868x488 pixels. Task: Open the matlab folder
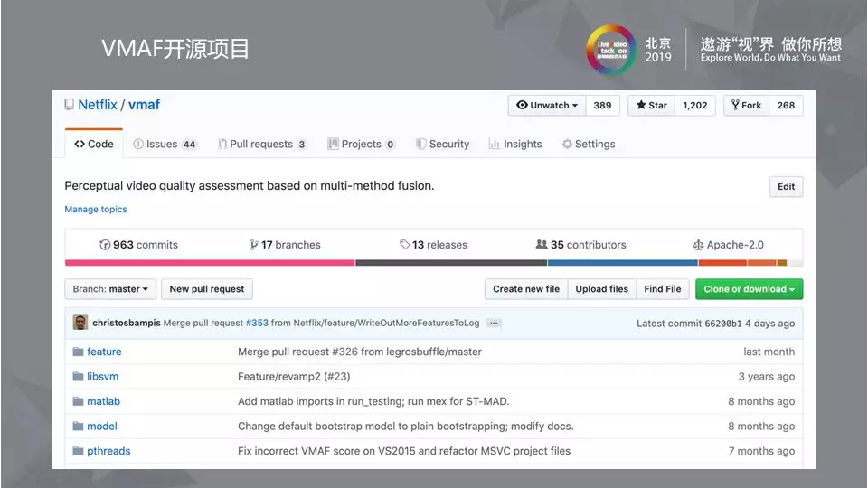click(x=103, y=401)
